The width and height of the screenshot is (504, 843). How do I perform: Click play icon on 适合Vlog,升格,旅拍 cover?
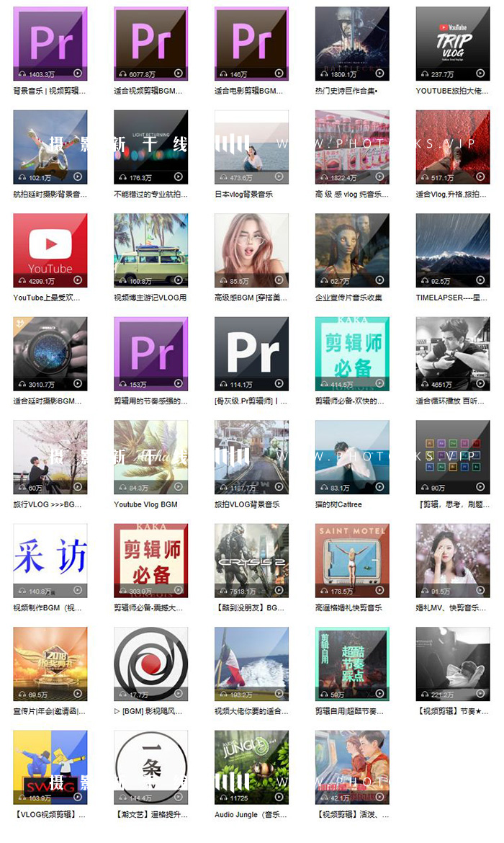pyautogui.click(x=480, y=177)
